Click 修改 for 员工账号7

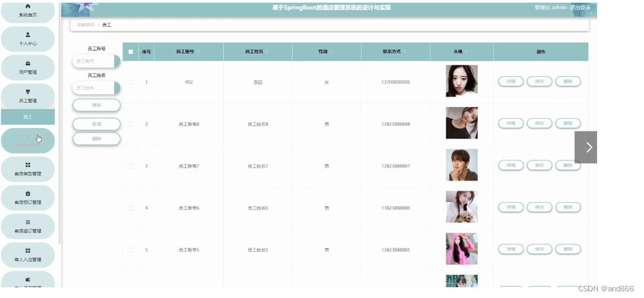(x=539, y=166)
